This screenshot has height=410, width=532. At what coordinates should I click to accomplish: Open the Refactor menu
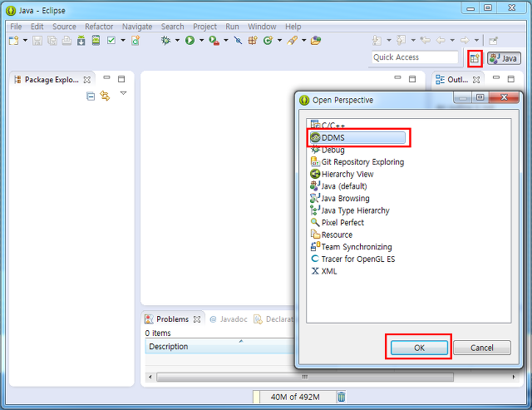coord(99,27)
